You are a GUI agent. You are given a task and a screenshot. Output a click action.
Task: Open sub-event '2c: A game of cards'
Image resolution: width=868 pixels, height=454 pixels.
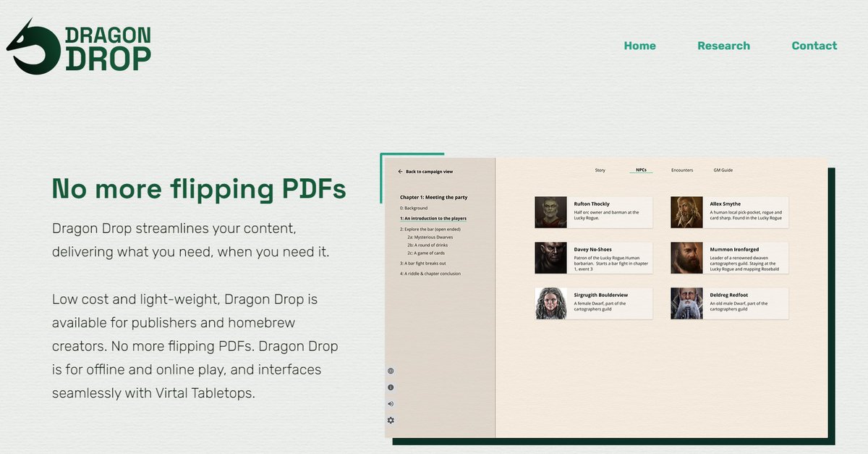coord(426,253)
